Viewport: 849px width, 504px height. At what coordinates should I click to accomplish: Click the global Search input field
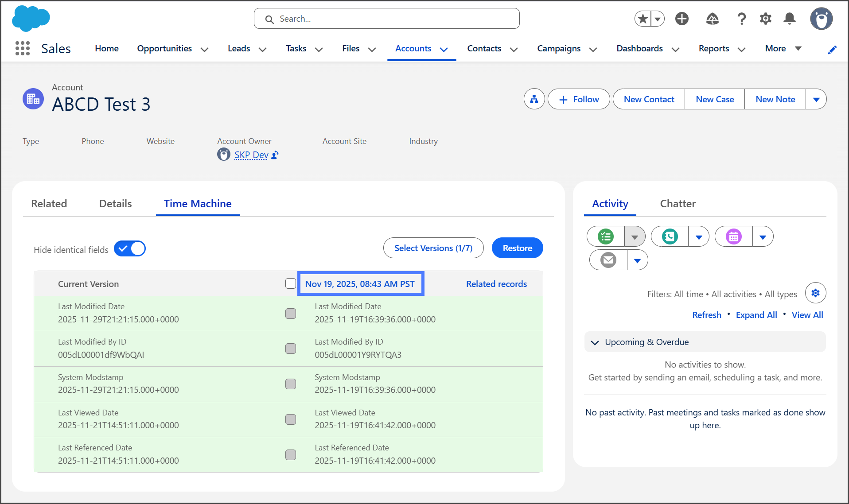pos(386,19)
